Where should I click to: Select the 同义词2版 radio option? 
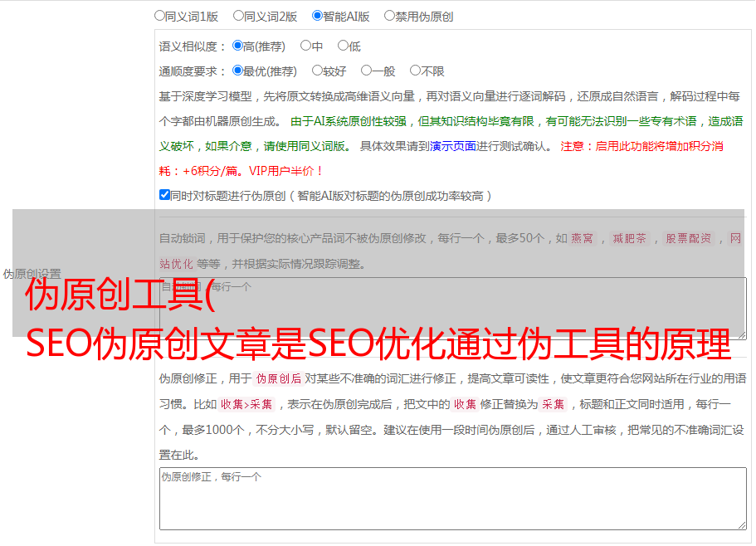(238, 16)
